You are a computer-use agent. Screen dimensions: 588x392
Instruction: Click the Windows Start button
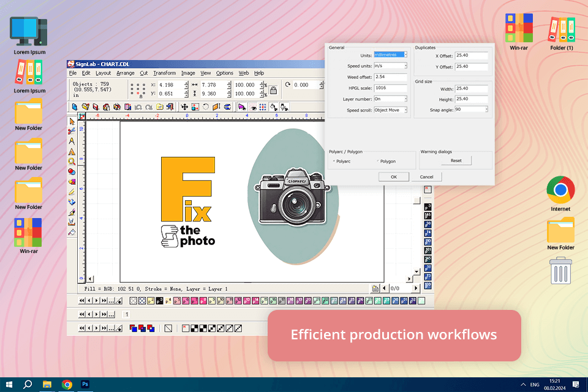point(9,384)
